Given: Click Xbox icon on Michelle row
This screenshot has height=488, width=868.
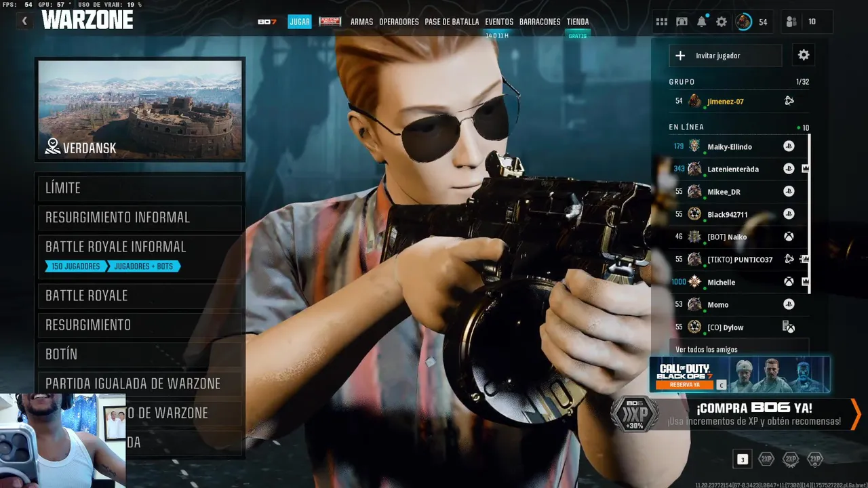Looking at the screenshot, I should pyautogui.click(x=789, y=281).
